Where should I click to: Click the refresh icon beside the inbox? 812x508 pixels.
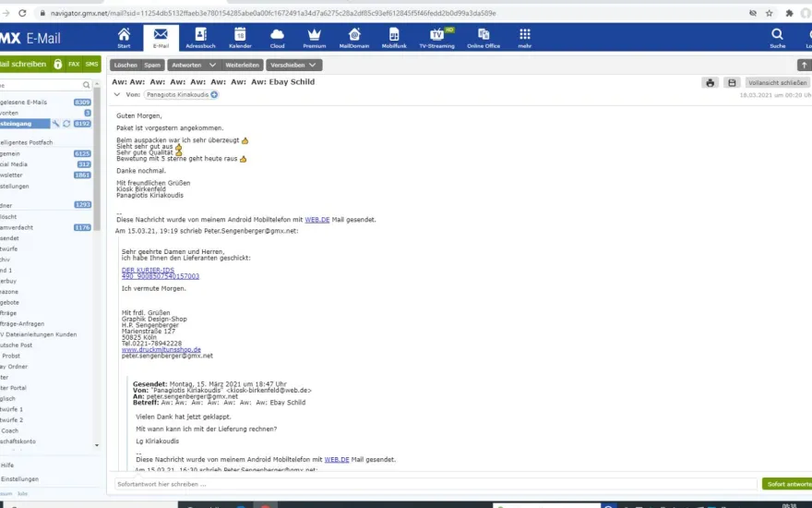point(66,124)
